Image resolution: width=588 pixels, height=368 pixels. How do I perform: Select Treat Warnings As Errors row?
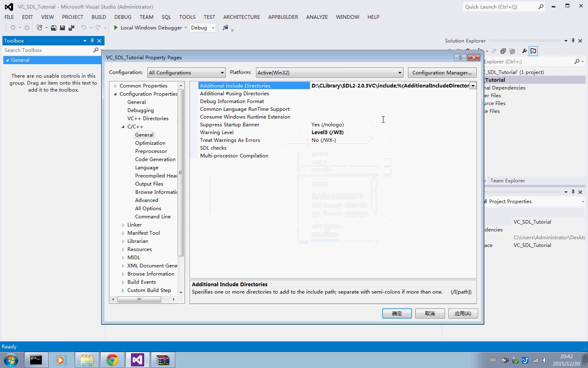pyautogui.click(x=337, y=140)
